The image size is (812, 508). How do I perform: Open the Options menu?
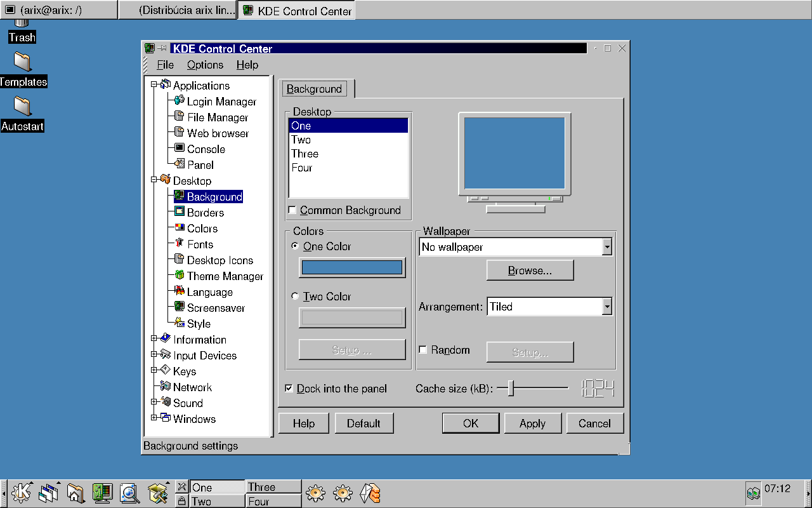[205, 65]
